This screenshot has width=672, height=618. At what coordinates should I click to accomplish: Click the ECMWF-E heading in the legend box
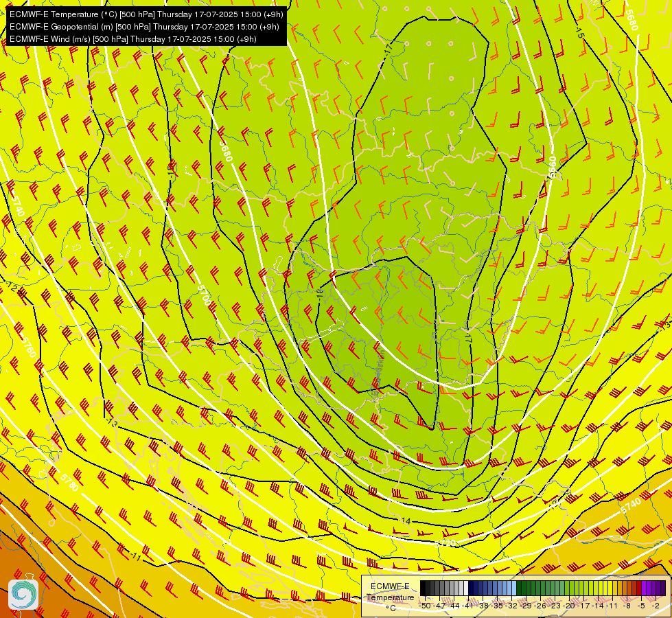[x=390, y=586]
